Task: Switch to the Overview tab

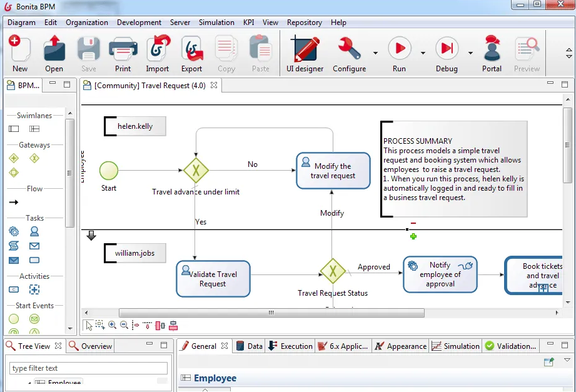Action: point(90,346)
